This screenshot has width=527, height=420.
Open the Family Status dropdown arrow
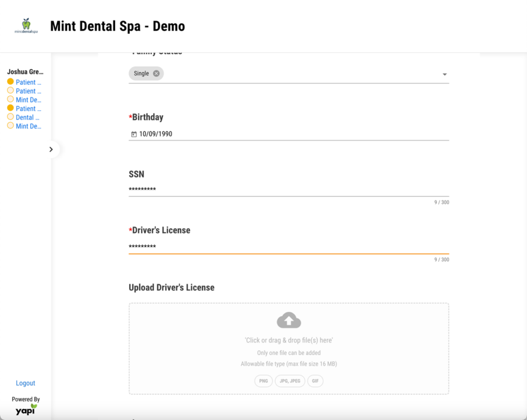(x=444, y=73)
